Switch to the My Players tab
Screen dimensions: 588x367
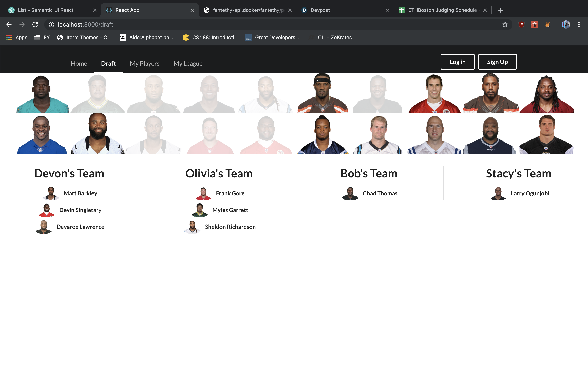coord(145,63)
